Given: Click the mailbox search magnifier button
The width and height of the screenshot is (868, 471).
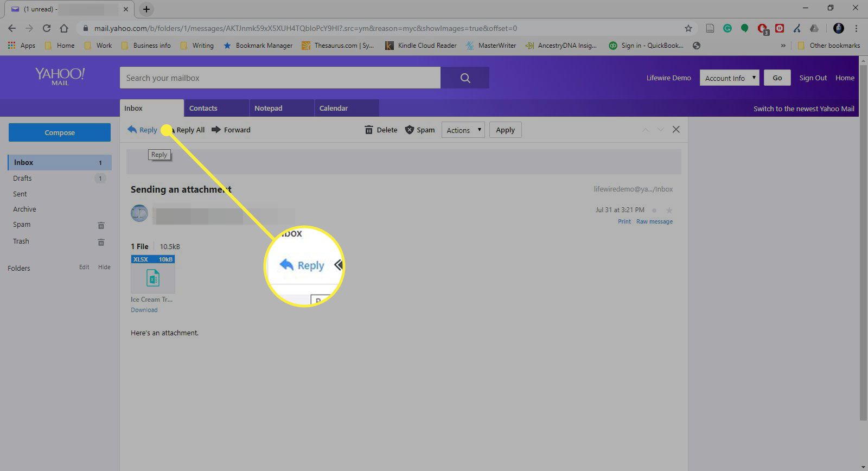Looking at the screenshot, I should [465, 78].
